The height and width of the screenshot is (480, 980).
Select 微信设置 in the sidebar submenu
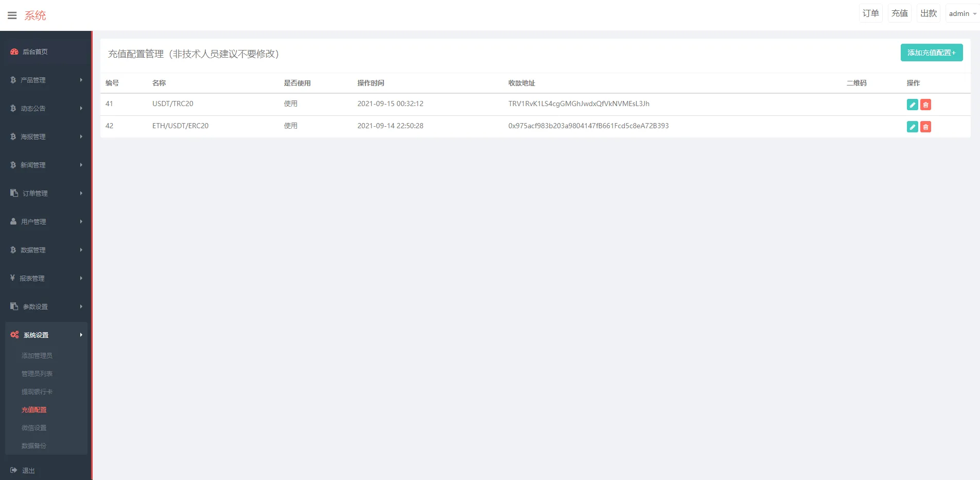[33, 427]
